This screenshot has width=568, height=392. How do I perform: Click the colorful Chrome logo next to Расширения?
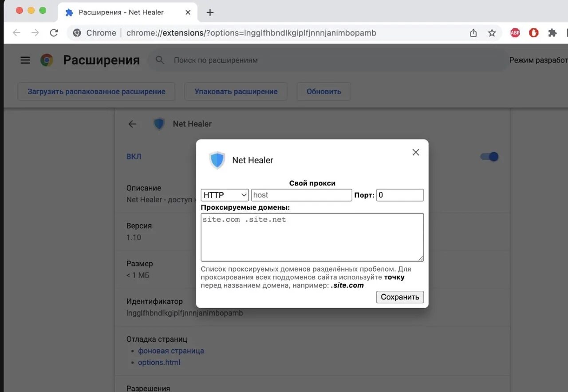pyautogui.click(x=46, y=59)
